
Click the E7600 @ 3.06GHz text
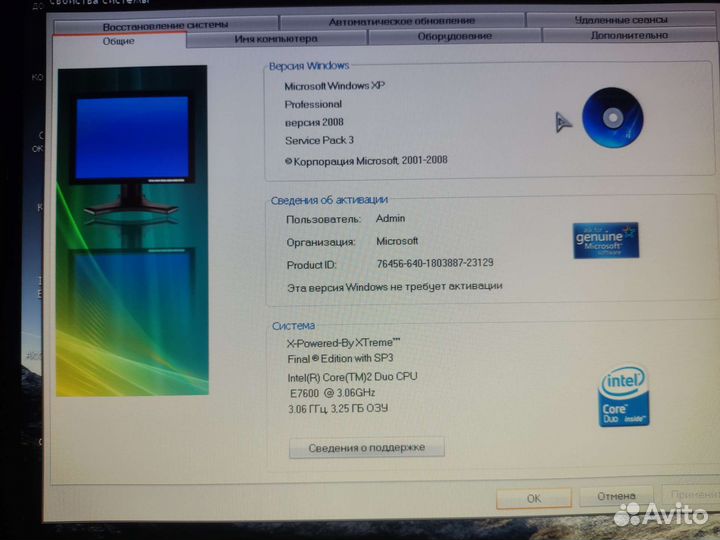coord(332,393)
